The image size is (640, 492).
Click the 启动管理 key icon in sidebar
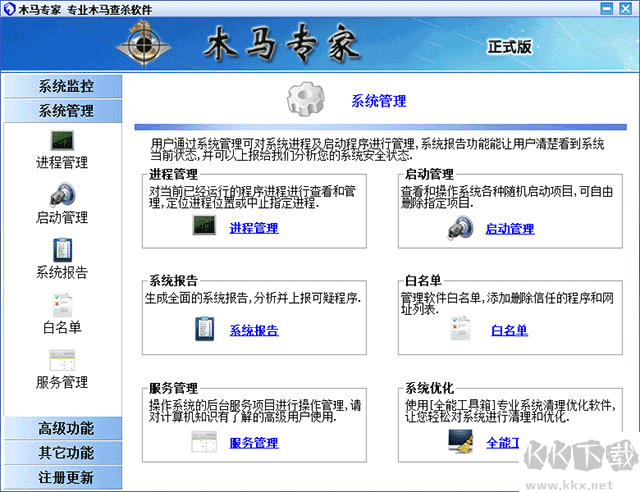[x=62, y=194]
